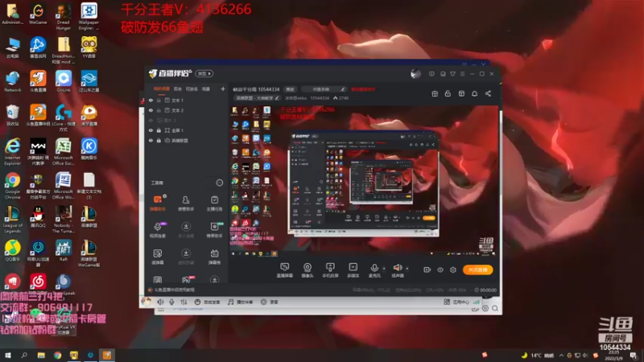Screen dimensions: 644x362
Task: Open Windows Start menu
Action: click(7, 355)
